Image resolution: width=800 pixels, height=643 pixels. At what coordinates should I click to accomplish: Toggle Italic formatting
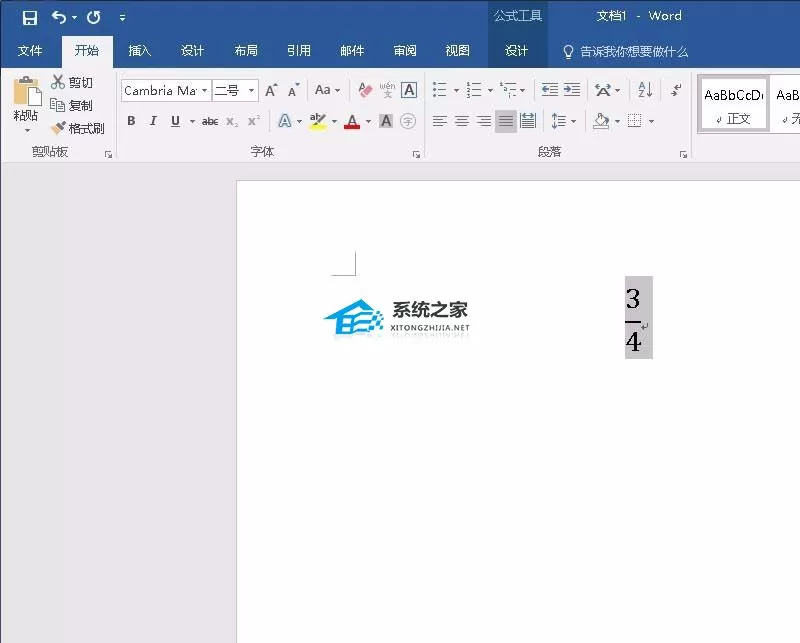153,121
